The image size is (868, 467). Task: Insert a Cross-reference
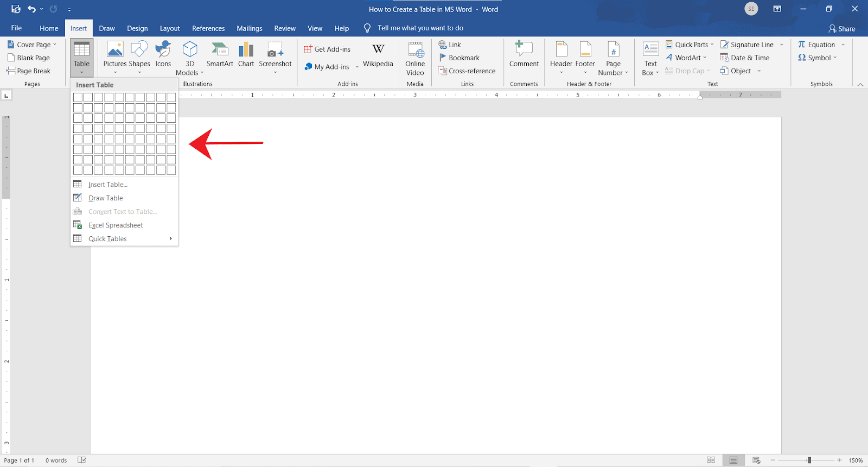(x=467, y=71)
